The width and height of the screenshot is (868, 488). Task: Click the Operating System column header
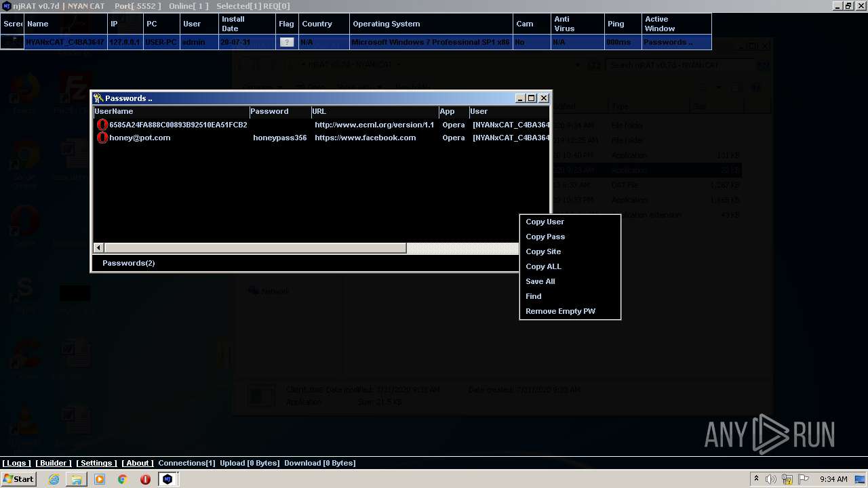[x=431, y=24]
